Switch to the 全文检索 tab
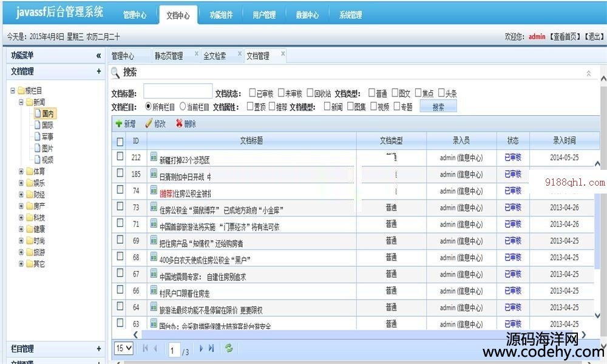607x364 pixels. click(x=215, y=56)
